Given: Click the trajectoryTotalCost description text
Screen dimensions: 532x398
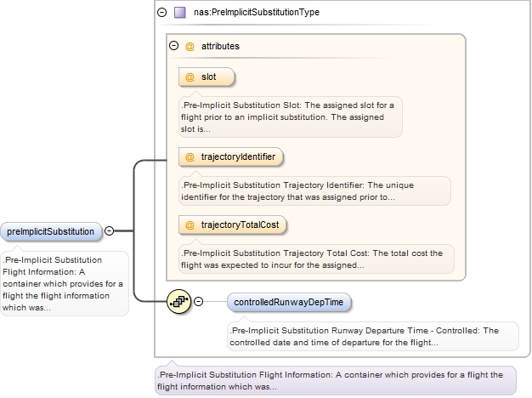Looking at the screenshot, I should click(314, 259).
